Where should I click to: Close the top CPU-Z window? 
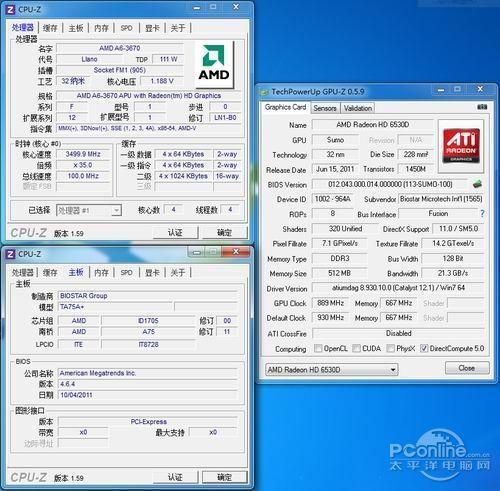click(x=236, y=7)
